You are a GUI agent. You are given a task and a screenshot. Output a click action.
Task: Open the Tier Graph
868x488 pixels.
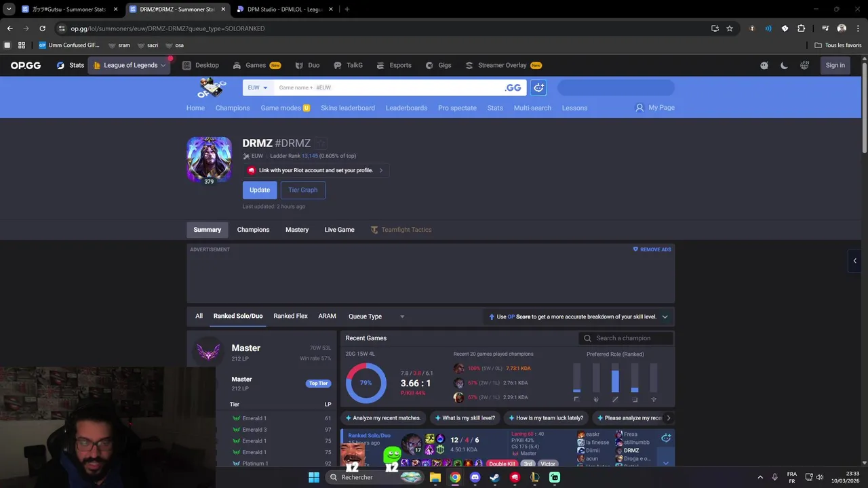point(303,190)
